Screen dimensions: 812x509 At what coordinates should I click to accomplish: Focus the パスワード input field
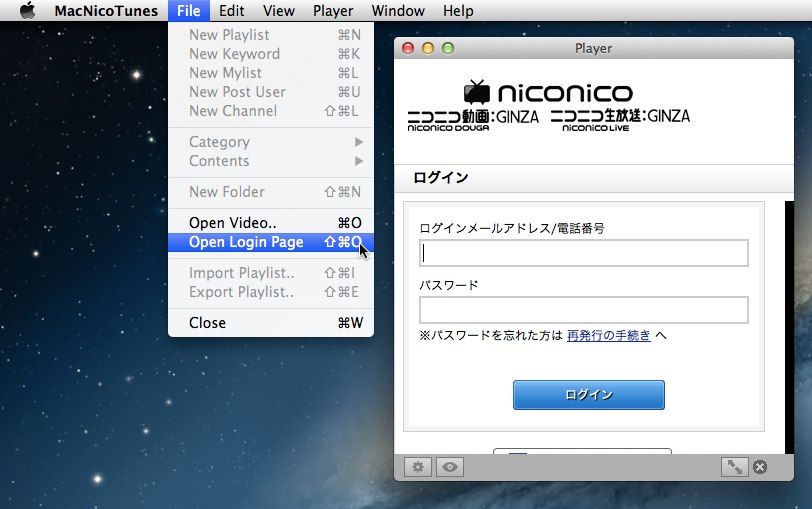(x=584, y=310)
